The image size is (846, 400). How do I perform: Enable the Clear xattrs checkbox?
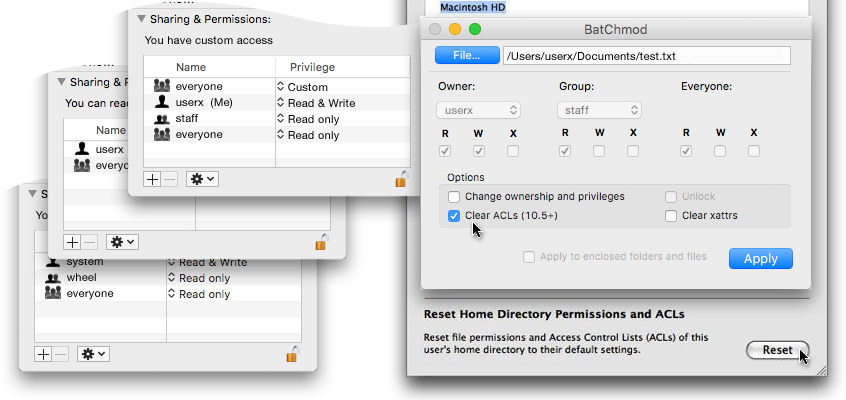tap(671, 216)
